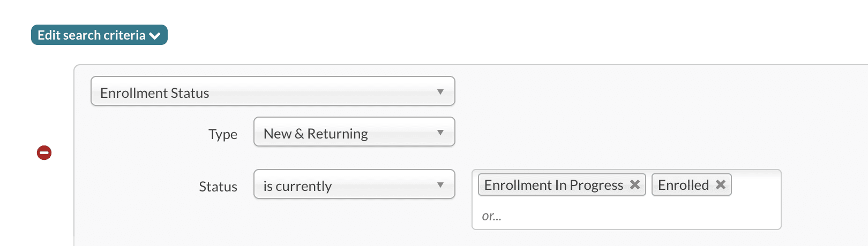
Task: Expand the 'is currently' Status dropdown
Action: coord(354,184)
